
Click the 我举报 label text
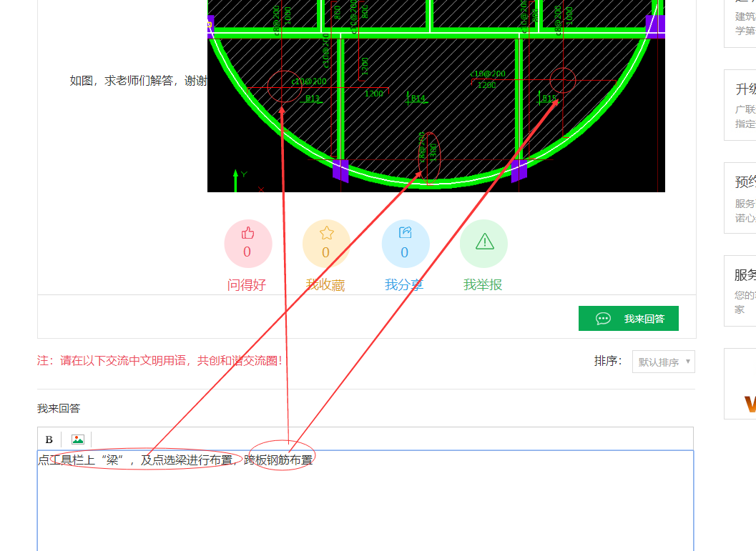(x=483, y=284)
